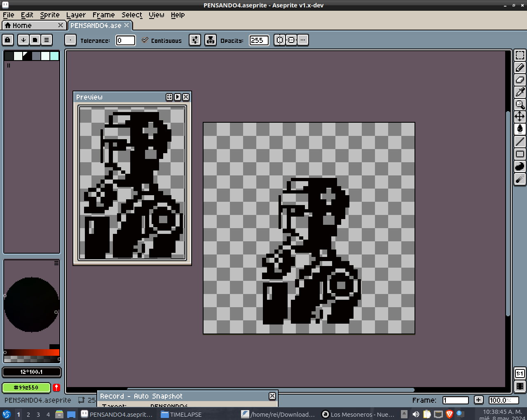
Task: Select the Rectangle shape tool
Action: coord(520,154)
